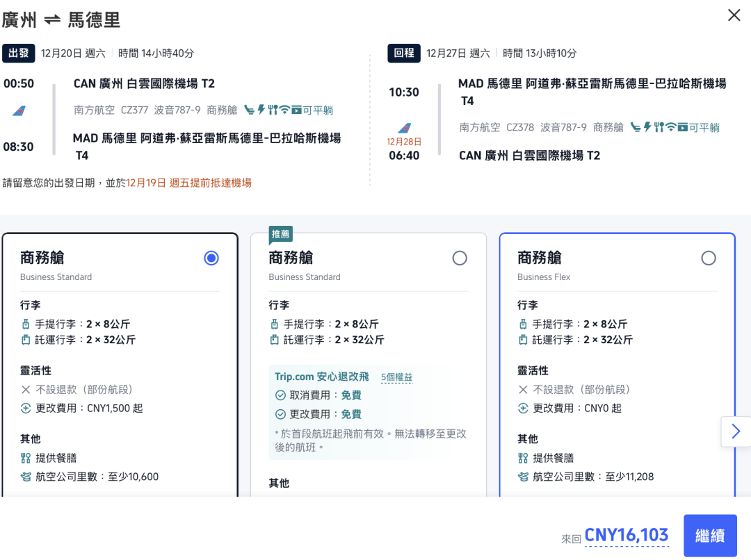The height and width of the screenshot is (560, 751).
Task: Expand more fare options with the right arrow
Action: click(x=736, y=431)
